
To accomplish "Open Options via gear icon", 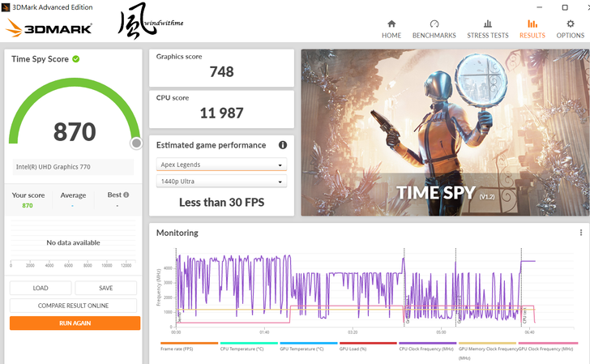I will click(571, 24).
